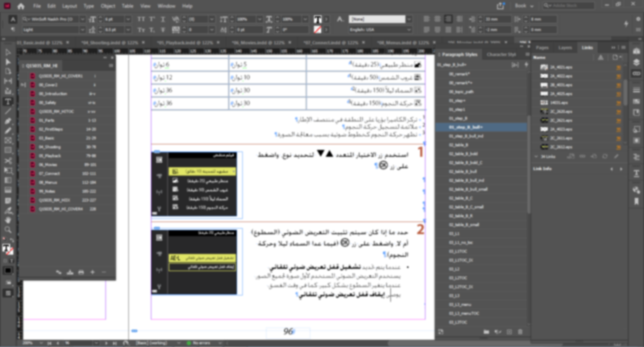Image resolution: width=644 pixels, height=347 pixels.
Task: Toggle Underline formatting button
Action: pyautogui.click(x=163, y=19)
